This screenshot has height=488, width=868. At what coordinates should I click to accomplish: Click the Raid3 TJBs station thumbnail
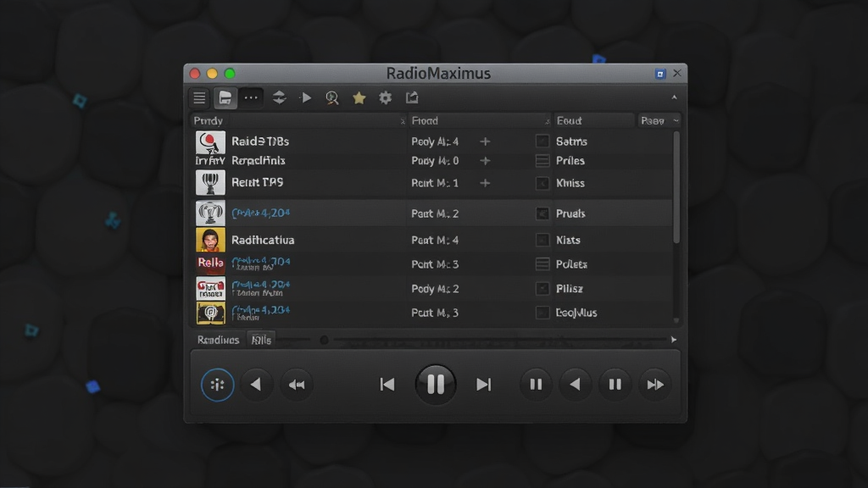coord(210,142)
